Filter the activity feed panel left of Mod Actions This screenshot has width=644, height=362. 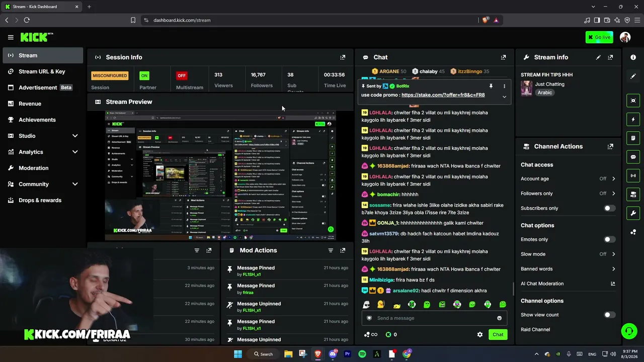tap(197, 250)
